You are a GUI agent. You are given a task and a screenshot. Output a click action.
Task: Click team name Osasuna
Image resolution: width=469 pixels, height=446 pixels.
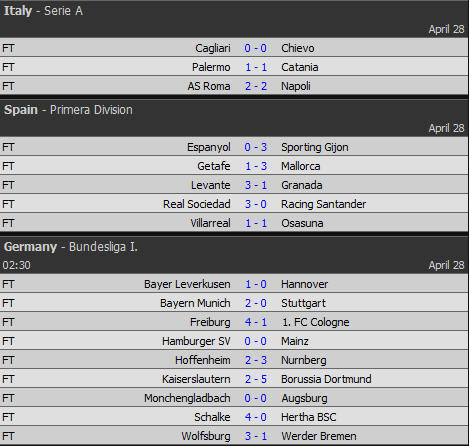pos(302,223)
